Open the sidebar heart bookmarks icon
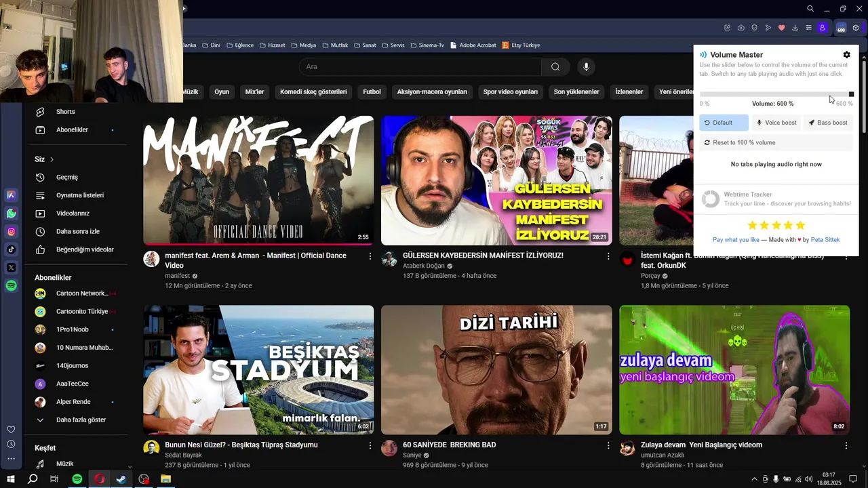Viewport: 868px width, 488px height. click(x=11, y=430)
